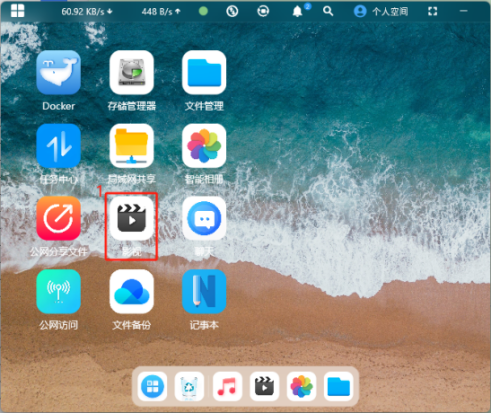Screen dimensions: 492x414
Task: Open the 个人空间 personal space menu
Action: click(380, 11)
